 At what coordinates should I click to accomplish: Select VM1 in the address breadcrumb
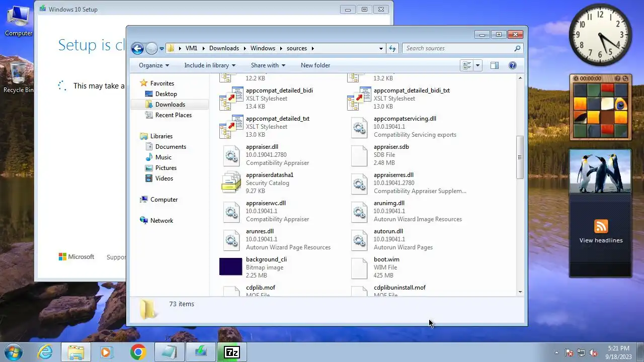pyautogui.click(x=191, y=48)
